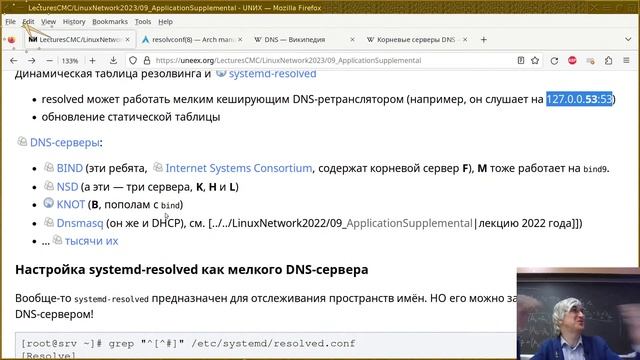The image size is (640, 360).
Task: Switch to the DNS — Википедия tab
Action: [x=304, y=40]
